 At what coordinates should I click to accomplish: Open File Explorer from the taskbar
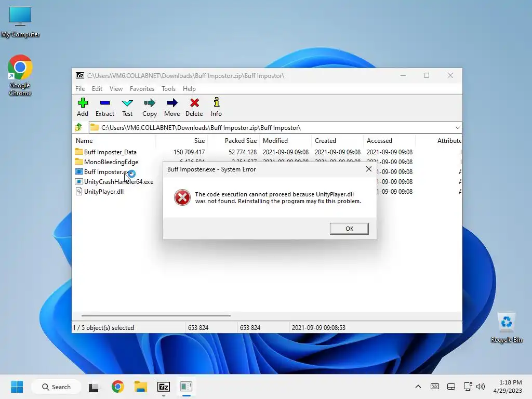[x=140, y=387]
